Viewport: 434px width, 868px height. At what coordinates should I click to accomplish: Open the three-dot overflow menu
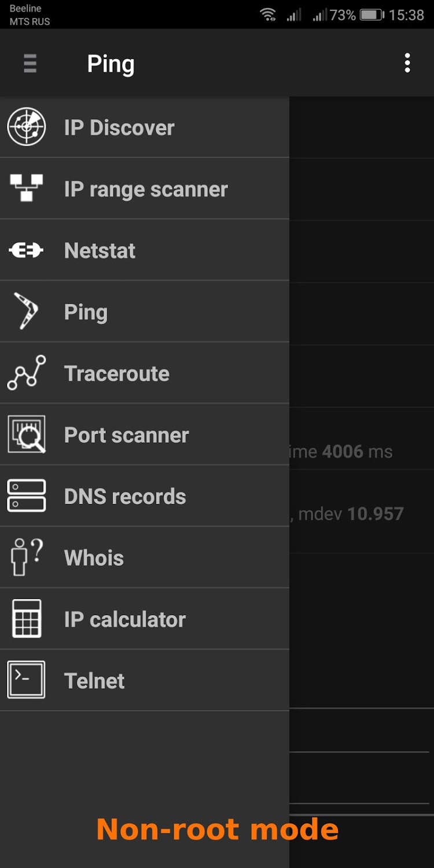pyautogui.click(x=407, y=63)
